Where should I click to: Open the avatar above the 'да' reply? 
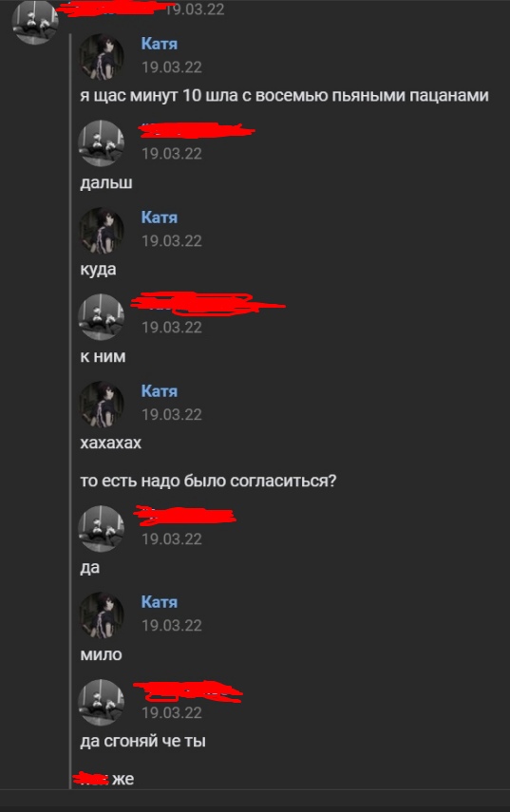coord(101,529)
